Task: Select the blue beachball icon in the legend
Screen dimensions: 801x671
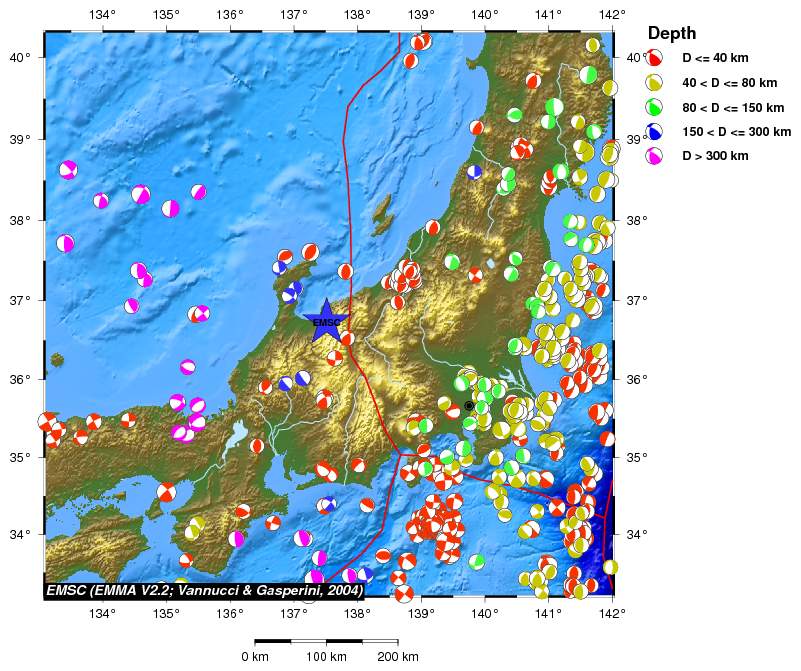Action: tap(656, 131)
